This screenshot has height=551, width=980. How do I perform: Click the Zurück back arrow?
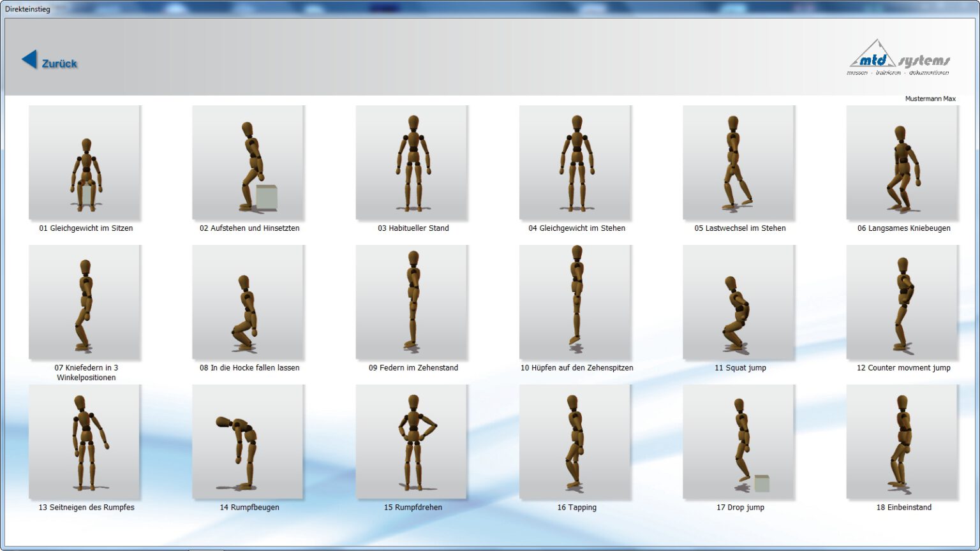30,60
